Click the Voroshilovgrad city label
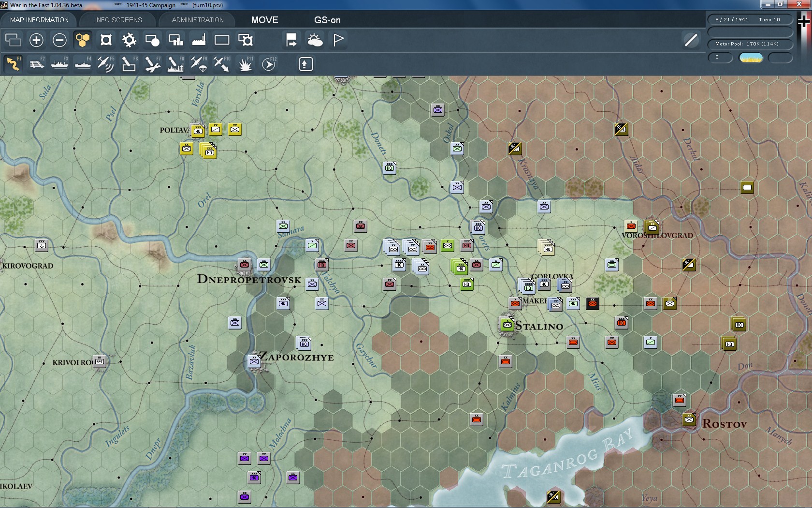The width and height of the screenshot is (812, 508). (657, 236)
